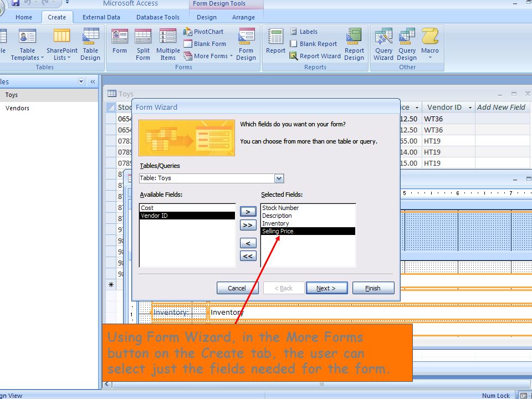Open the More Forms dropdown
The image size is (532, 399).
point(208,56)
